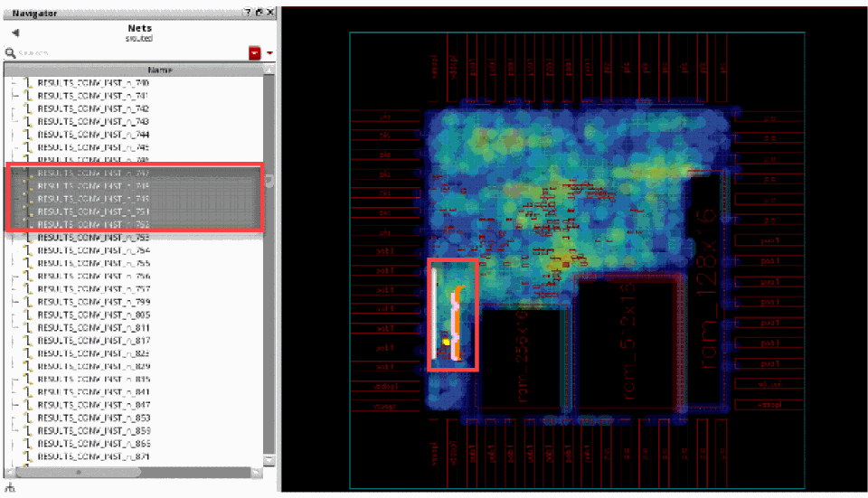Click the pink highlighted net wire in layout
Viewport: 868px width, 498px height.
coord(455,326)
